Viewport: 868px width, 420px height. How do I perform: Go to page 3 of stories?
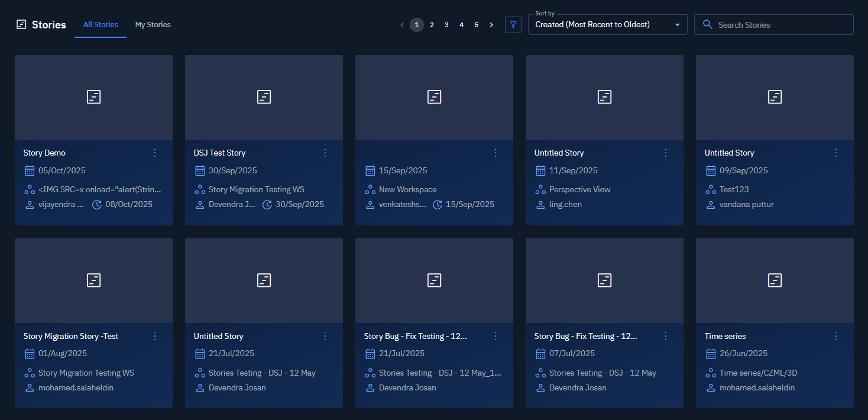click(x=446, y=25)
